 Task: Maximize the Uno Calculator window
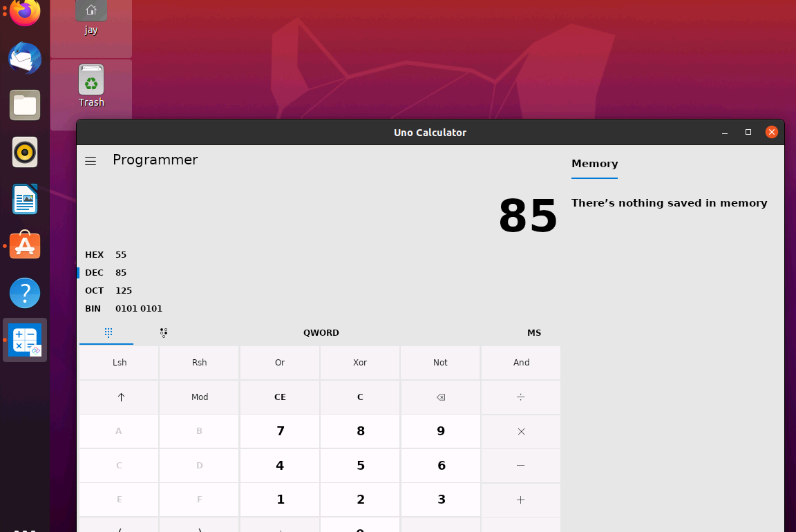[748, 132]
